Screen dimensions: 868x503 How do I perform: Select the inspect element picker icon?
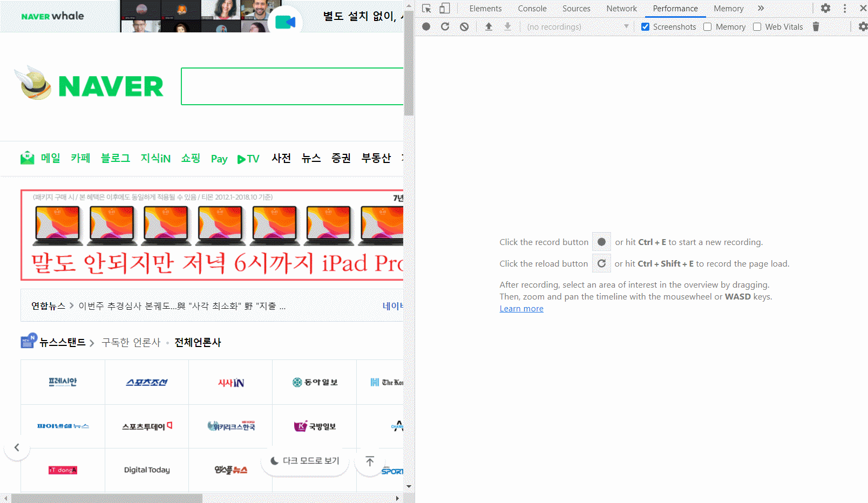click(426, 9)
